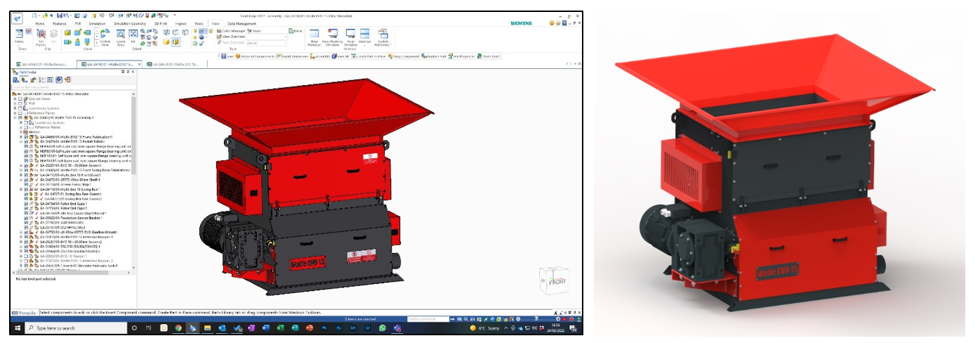Image resolution: width=980 pixels, height=343 pixels.
Task: Open a New Window from the ribbon
Action: pos(314,34)
